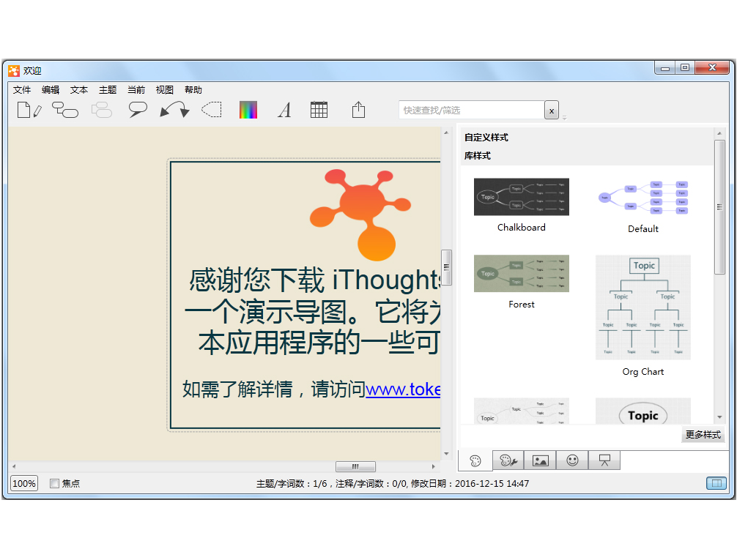
Task: Click the 更多样式 button
Action: coord(703,435)
